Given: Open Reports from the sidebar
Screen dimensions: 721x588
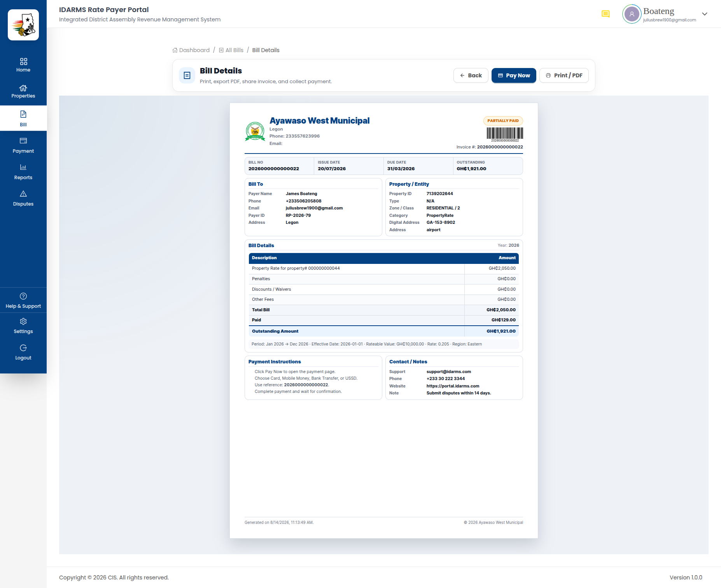Looking at the screenshot, I should (x=23, y=171).
